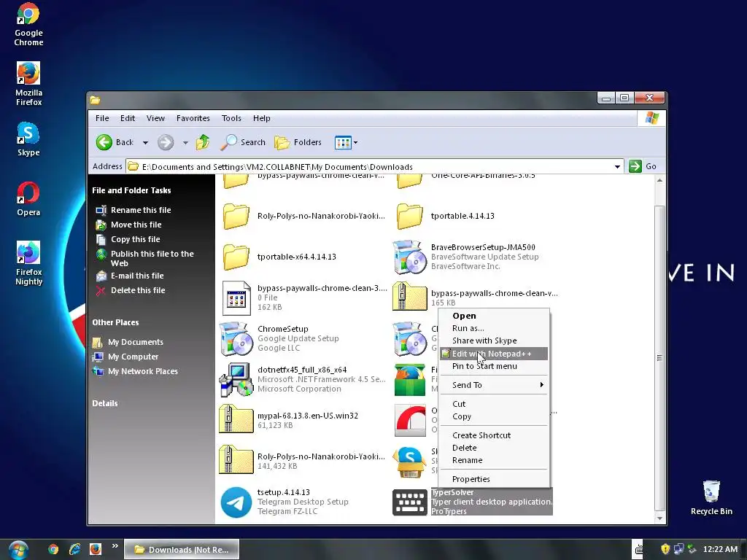The image size is (747, 560).
Task: Click E-mail this file task link
Action: [130, 276]
